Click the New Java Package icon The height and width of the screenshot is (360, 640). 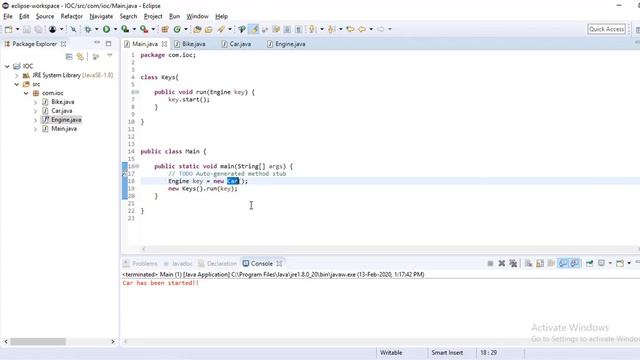(165, 29)
